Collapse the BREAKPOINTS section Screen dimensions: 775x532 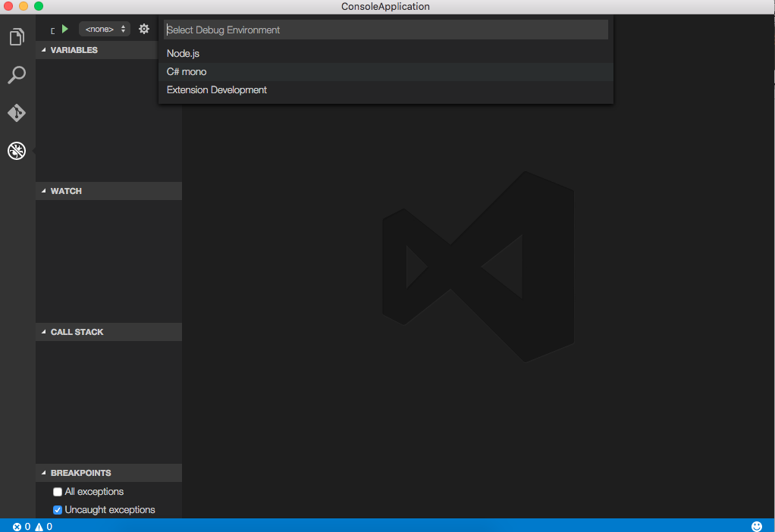click(x=43, y=473)
